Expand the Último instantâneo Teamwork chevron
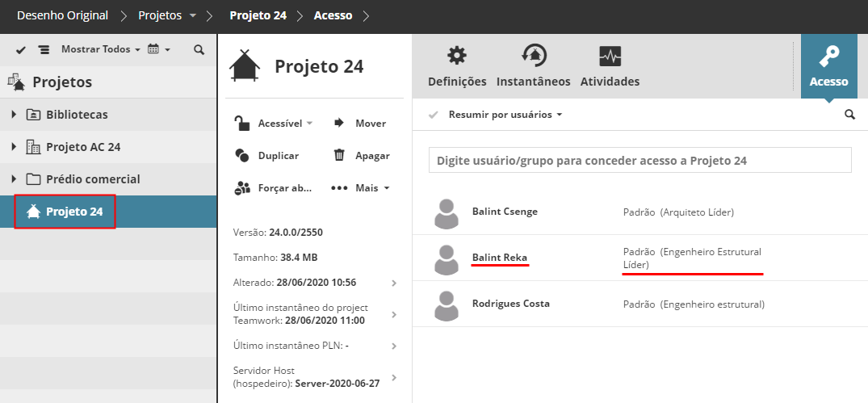The width and height of the screenshot is (868, 403). (x=394, y=314)
